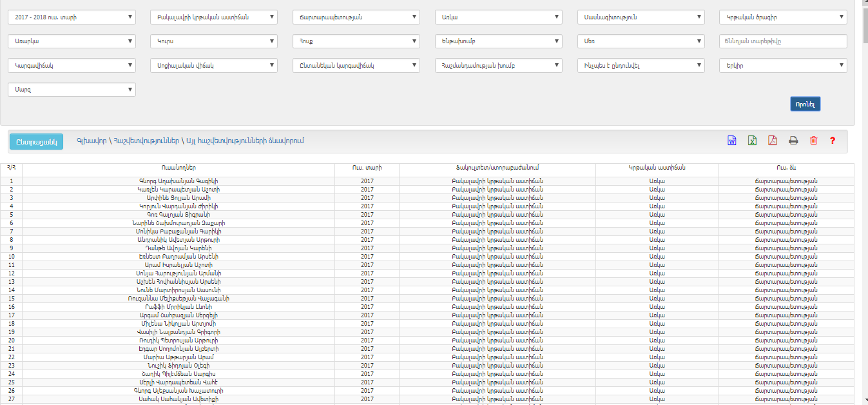Export the table to Excel

tap(752, 141)
